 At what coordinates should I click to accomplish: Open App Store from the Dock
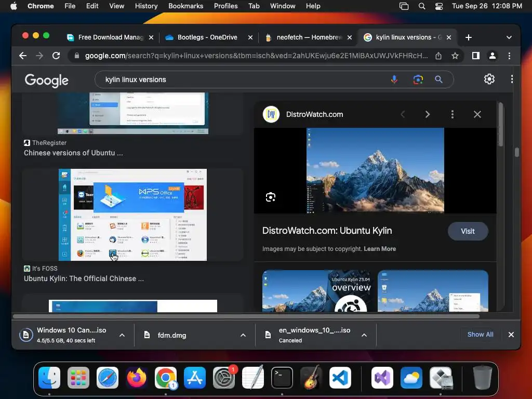pos(195,378)
